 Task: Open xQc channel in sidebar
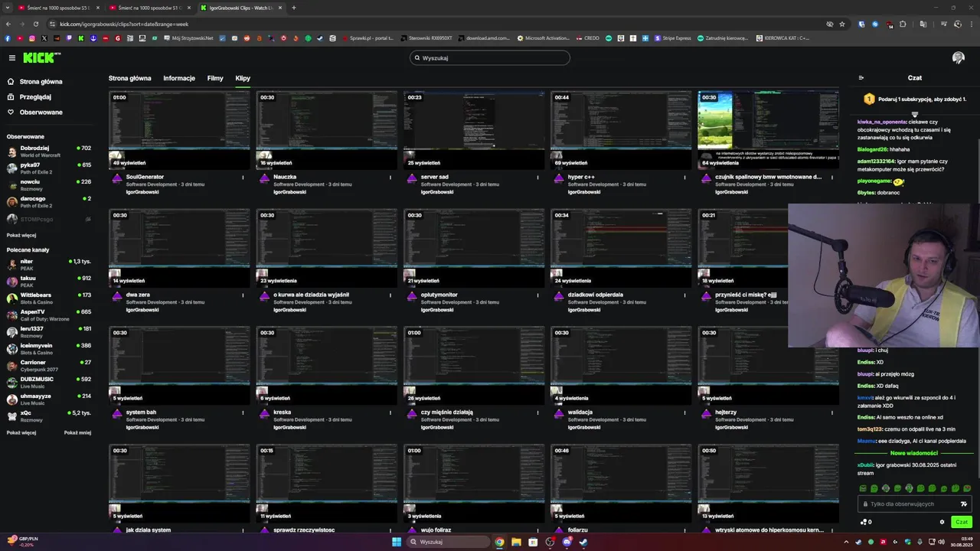(x=48, y=416)
